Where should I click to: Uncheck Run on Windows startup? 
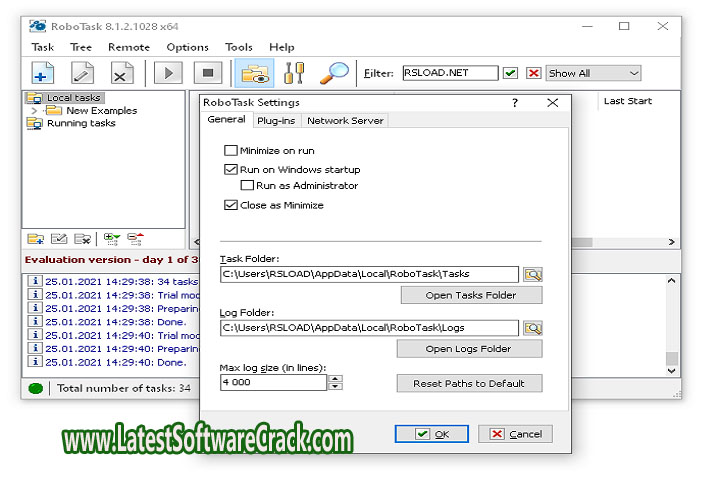coord(231,169)
